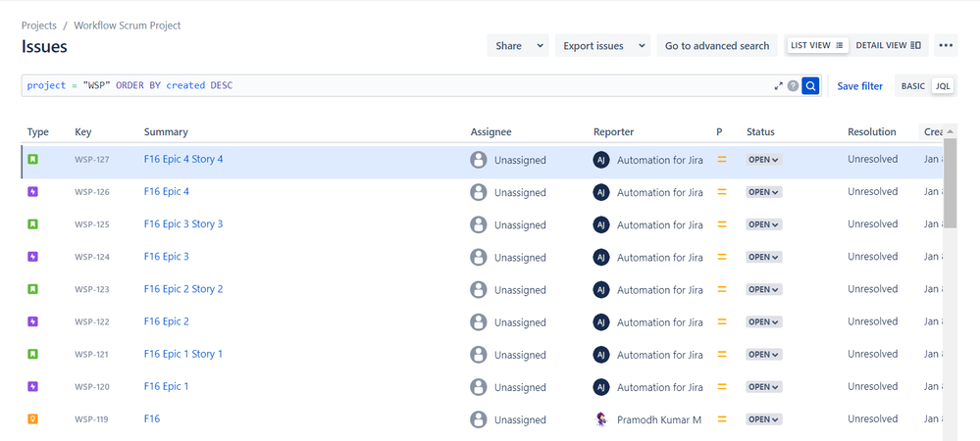This screenshot has height=441, width=980.
Task: Click the vertical scrollbar thumb of issue list
Action: [950, 182]
